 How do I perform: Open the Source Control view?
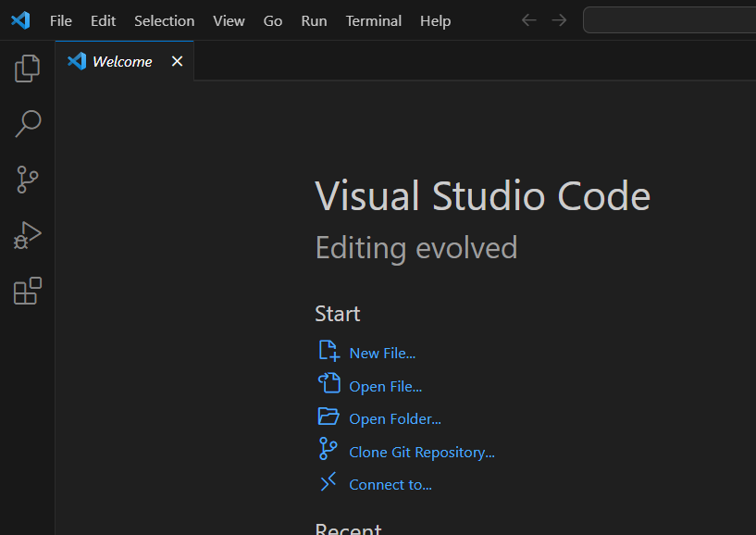pyautogui.click(x=28, y=180)
